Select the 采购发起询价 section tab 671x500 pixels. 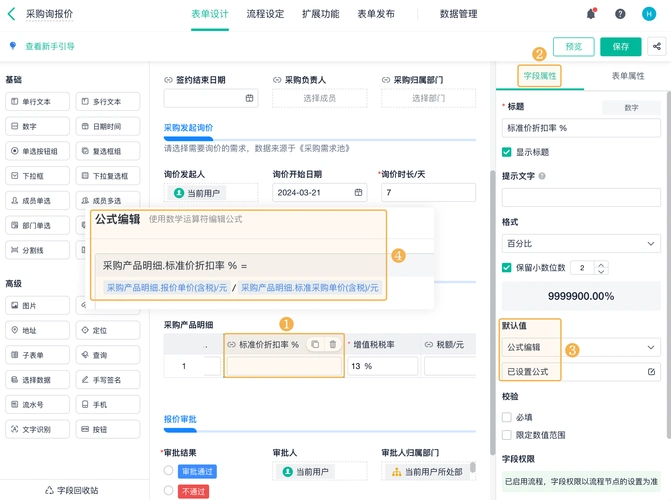pyautogui.click(x=188, y=128)
